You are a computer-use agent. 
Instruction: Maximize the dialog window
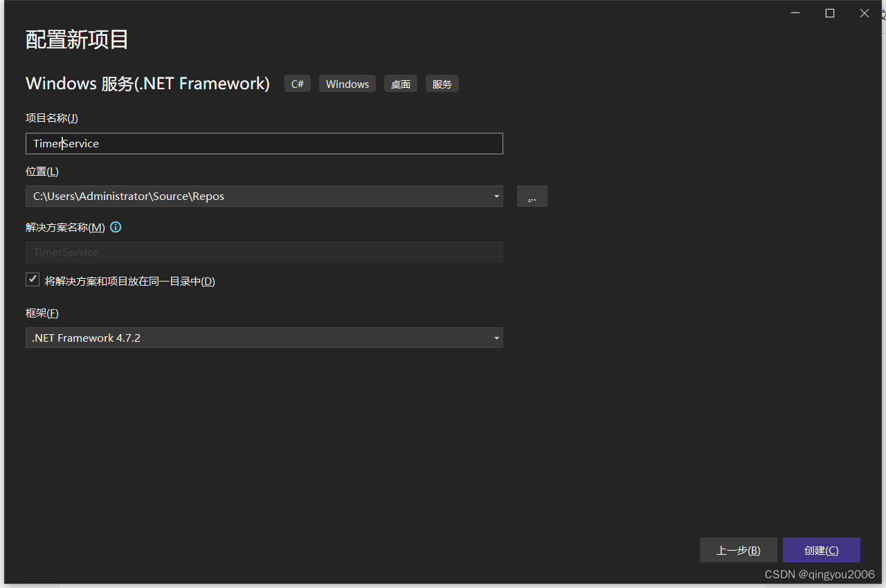830,13
